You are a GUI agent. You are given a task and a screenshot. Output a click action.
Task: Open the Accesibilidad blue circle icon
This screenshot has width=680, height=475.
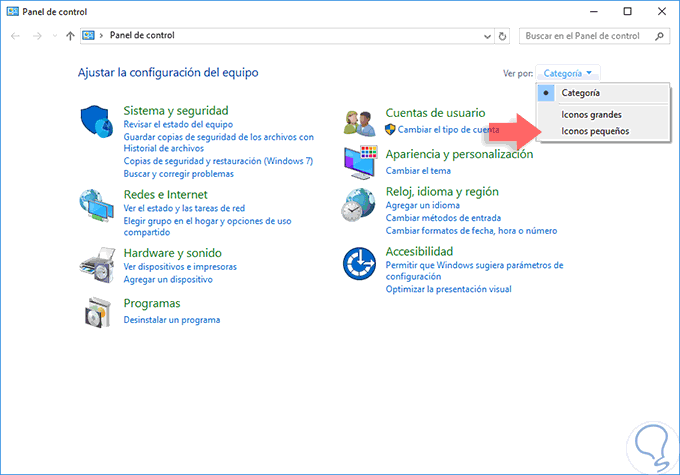359,264
